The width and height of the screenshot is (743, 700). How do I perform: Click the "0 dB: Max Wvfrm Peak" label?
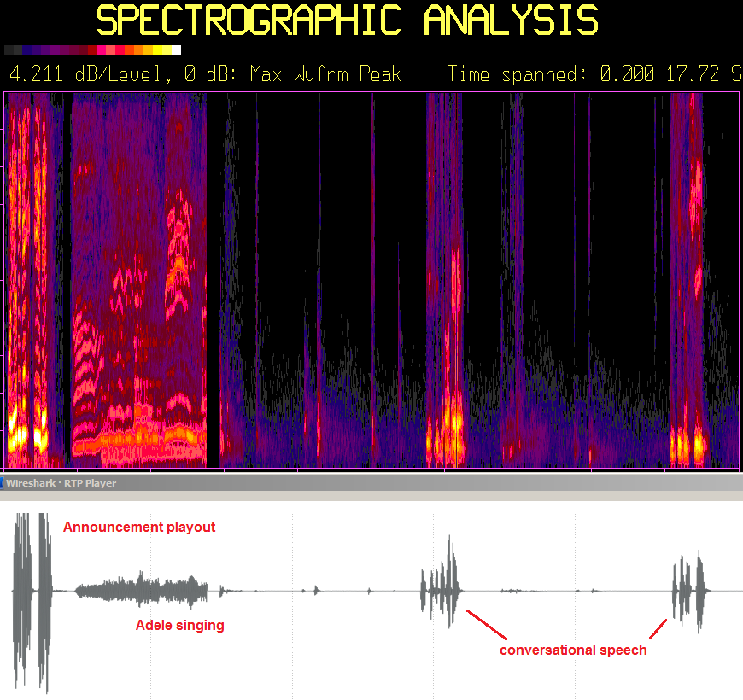click(x=292, y=74)
